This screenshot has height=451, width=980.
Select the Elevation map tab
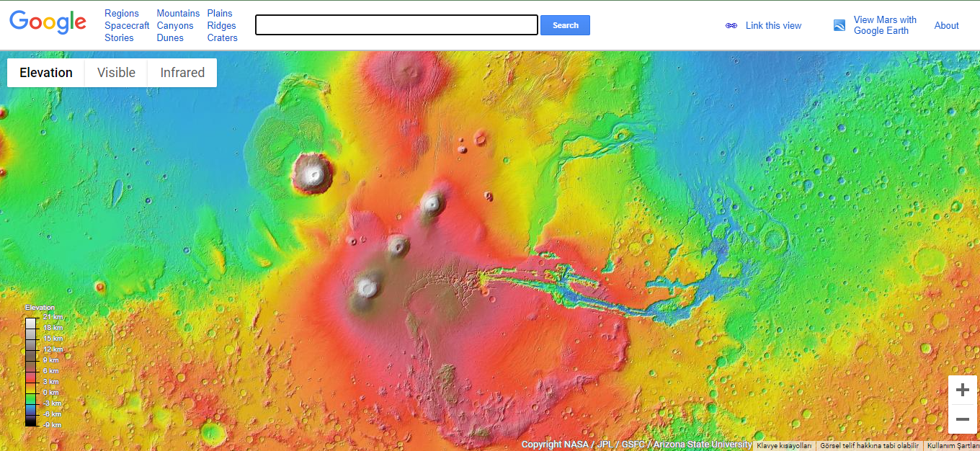click(46, 72)
